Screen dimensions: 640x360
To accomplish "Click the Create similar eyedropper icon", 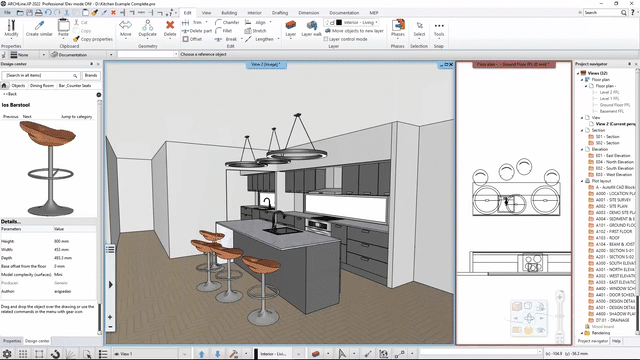I will coord(39,25).
